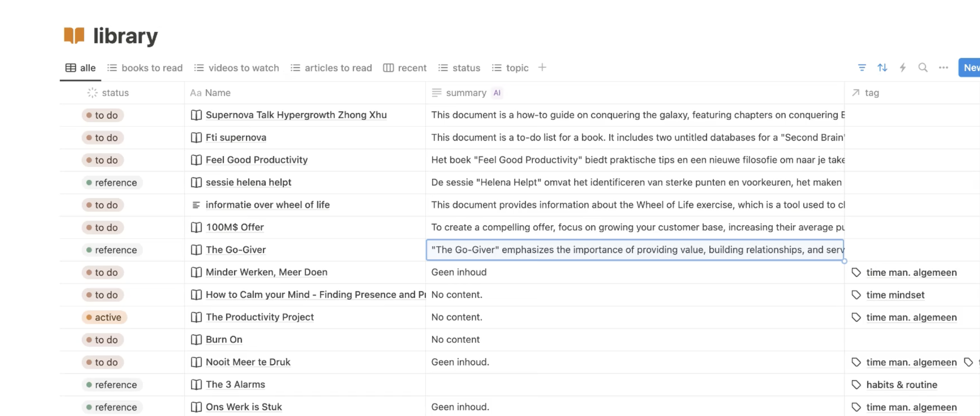Switch to the alle table view tab

[x=81, y=68]
